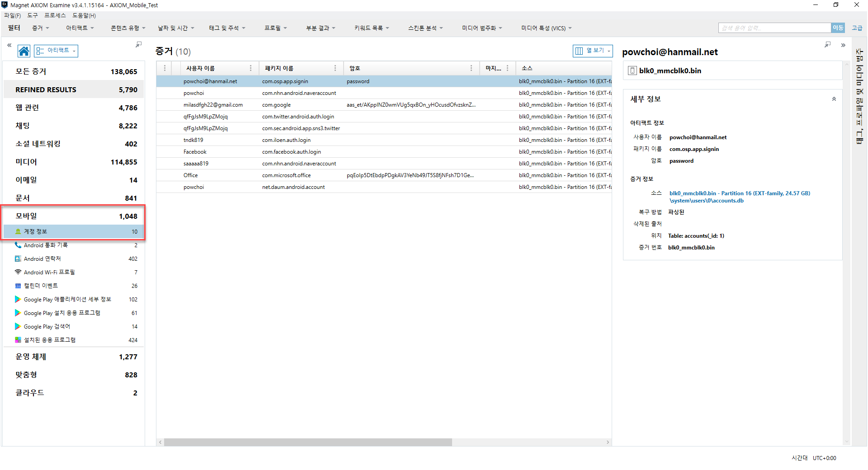Open column menu for 암호 header

pos(471,68)
